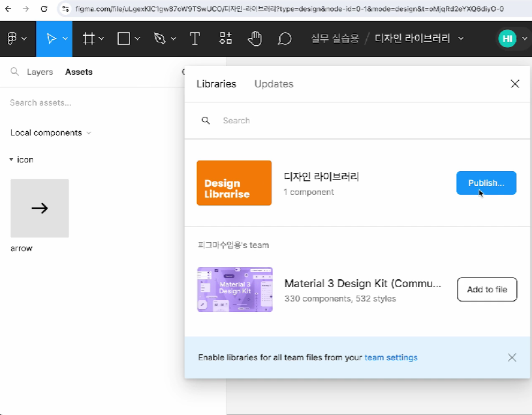The image size is (532, 415).
Task: Open the Libraries tab in the dialog
Action: pyautogui.click(x=217, y=84)
